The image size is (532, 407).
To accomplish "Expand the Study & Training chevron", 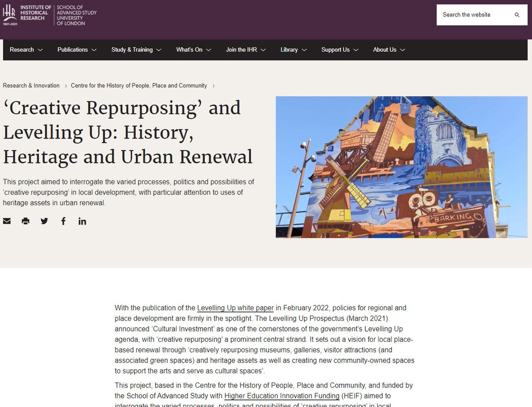I will pyautogui.click(x=159, y=50).
